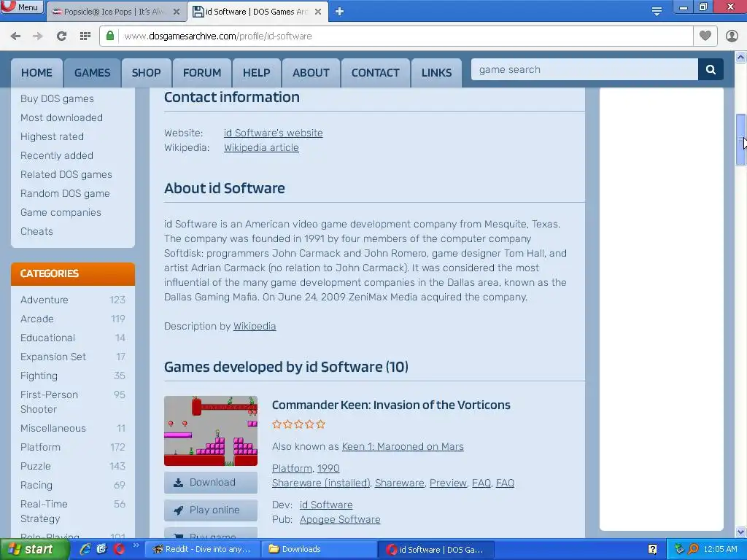Click the page vertical scrollbar thumb
Viewport: 747px width, 560px height.
pos(740,139)
